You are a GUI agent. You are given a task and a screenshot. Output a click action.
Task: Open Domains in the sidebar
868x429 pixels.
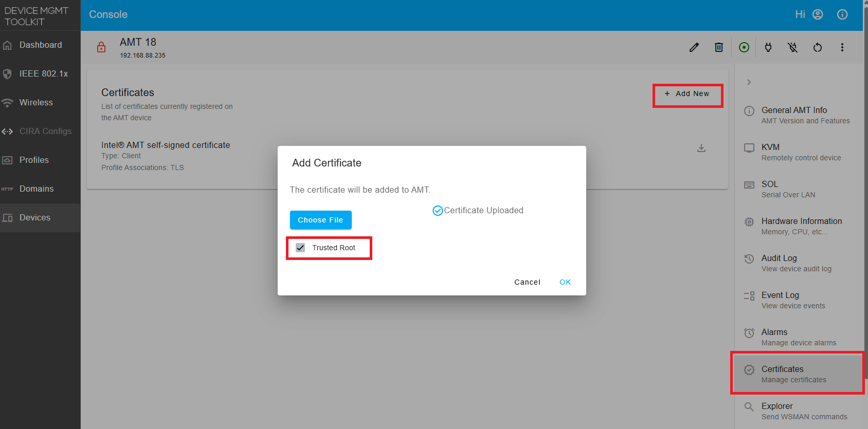pos(40,189)
